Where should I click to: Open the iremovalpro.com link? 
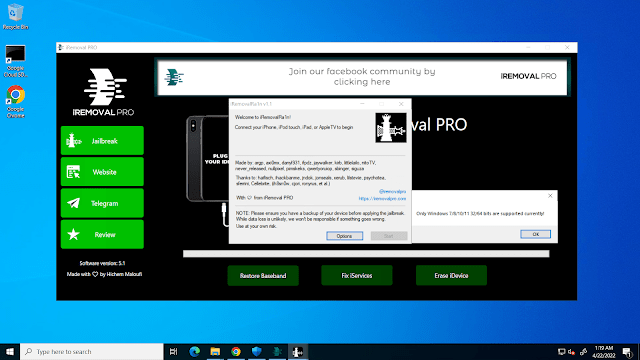[382, 199]
